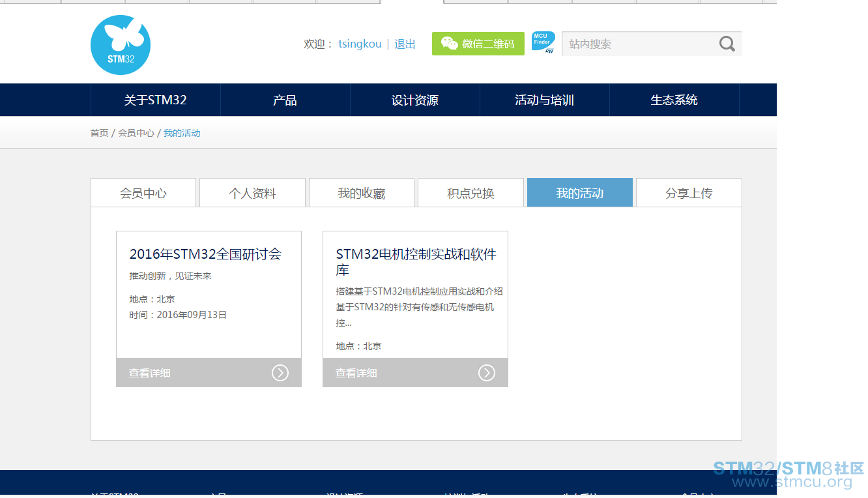Open the 关于STM32 nav menu
Screen dimensions: 868x498
[156, 100]
